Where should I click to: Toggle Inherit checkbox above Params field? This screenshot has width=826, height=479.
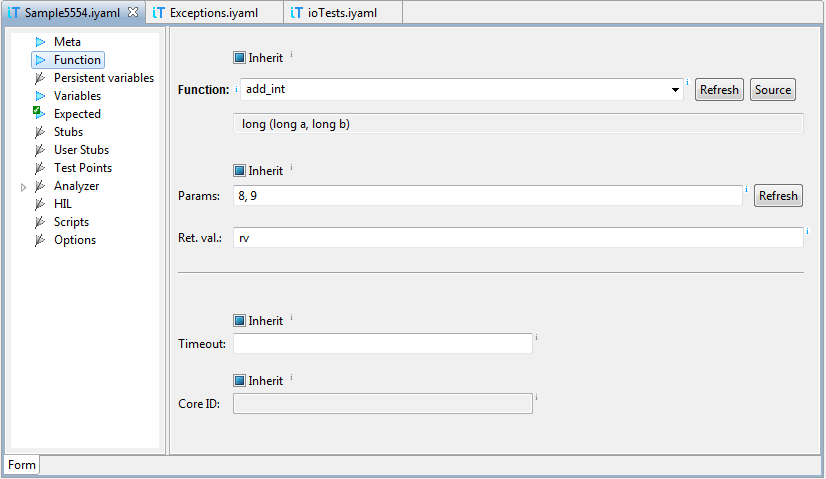239,171
